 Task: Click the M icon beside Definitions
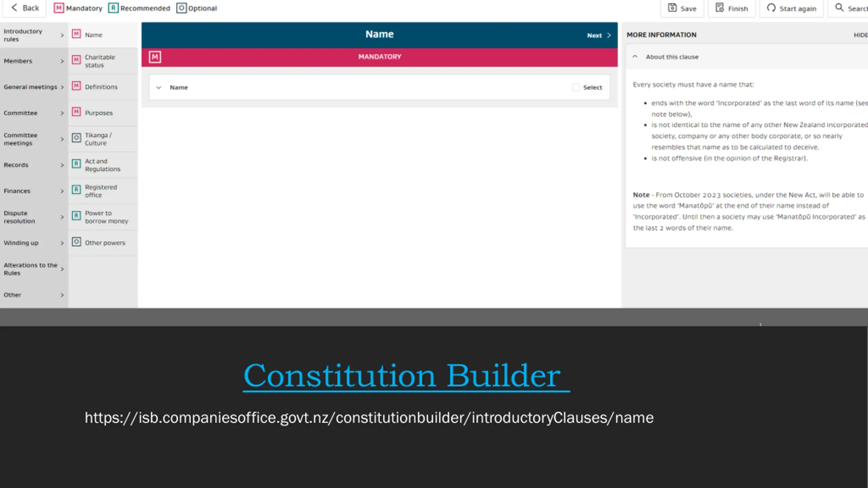(77, 86)
